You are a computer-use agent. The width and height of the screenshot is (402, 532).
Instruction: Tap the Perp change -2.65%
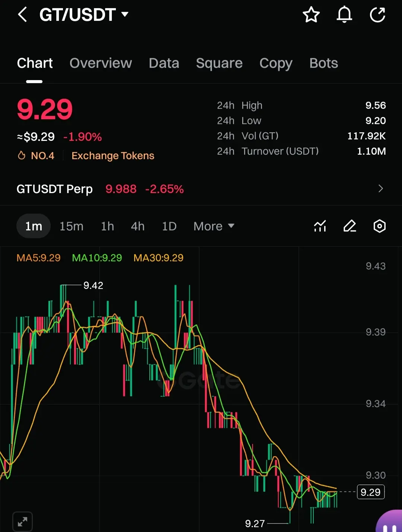tap(164, 189)
